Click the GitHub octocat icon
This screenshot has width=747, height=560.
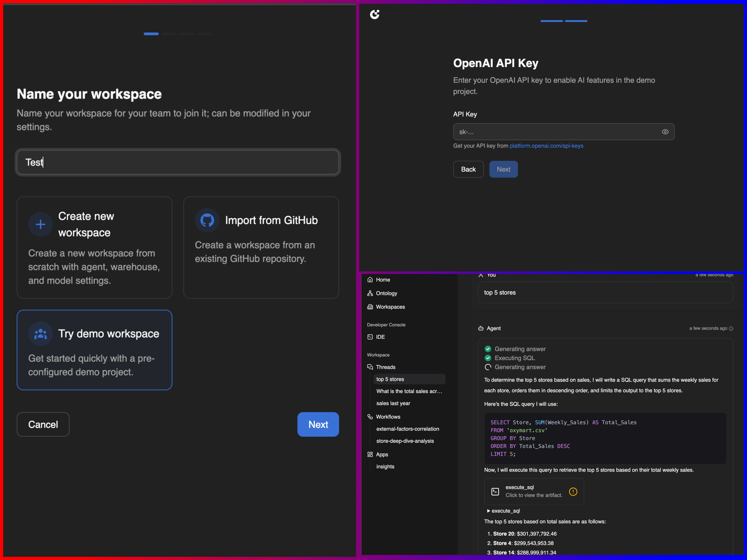point(207,220)
